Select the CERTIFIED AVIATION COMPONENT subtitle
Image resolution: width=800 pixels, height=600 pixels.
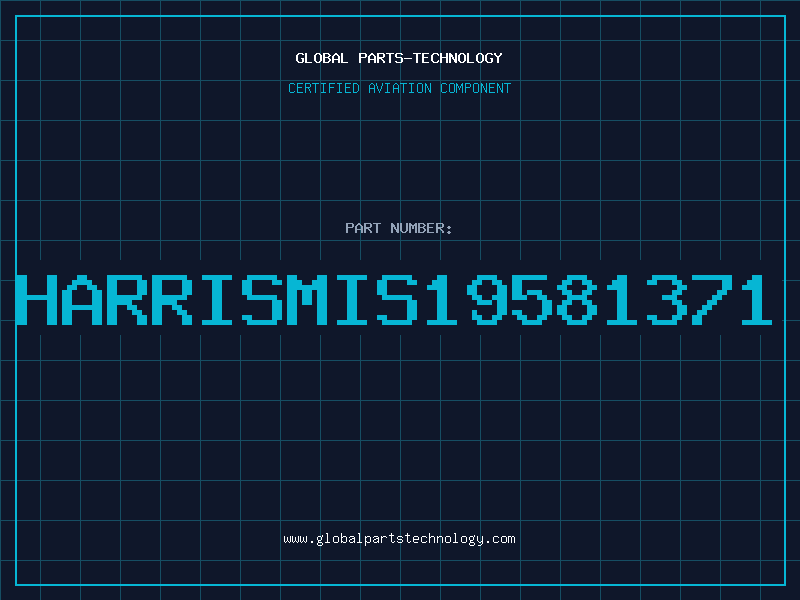(x=399, y=88)
